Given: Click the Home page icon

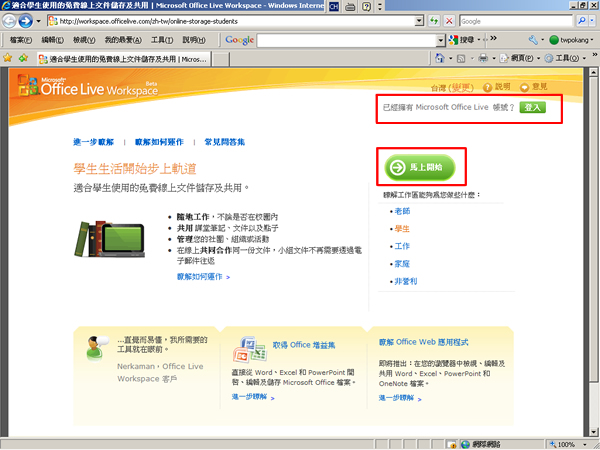Looking at the screenshot, I should pyautogui.click(x=440, y=58).
